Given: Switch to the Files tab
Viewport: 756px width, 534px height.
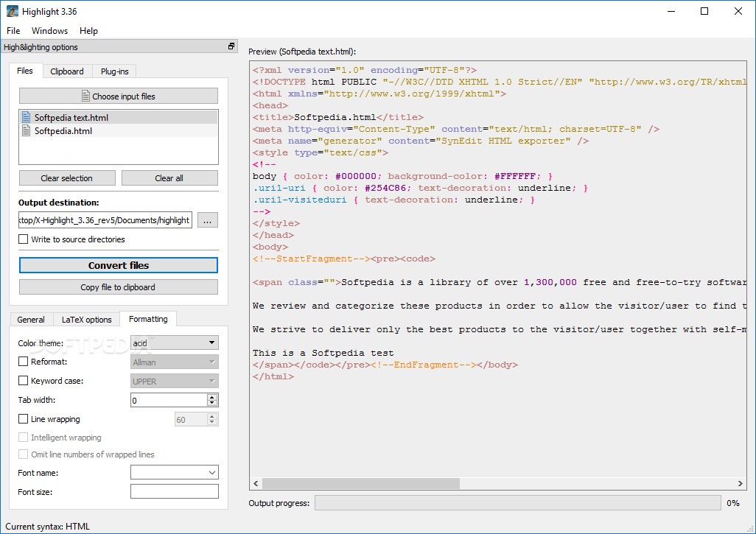Looking at the screenshot, I should pyautogui.click(x=25, y=71).
